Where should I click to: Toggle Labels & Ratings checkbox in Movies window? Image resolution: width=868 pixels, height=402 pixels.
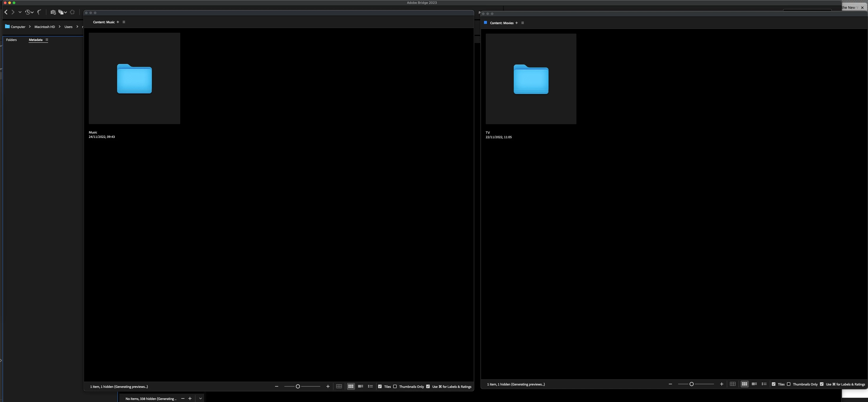coord(822,384)
